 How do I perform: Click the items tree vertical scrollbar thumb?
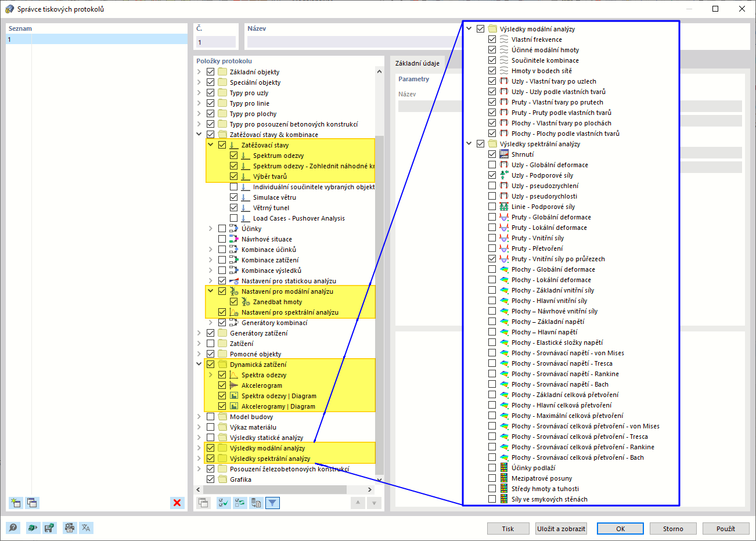tap(380, 305)
